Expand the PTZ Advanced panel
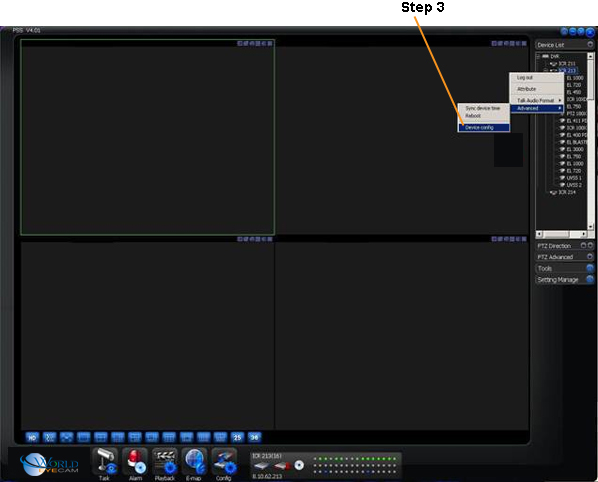The height and width of the screenshot is (482, 598). [x=564, y=257]
